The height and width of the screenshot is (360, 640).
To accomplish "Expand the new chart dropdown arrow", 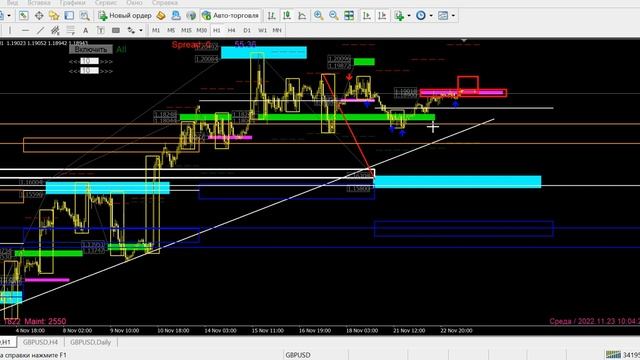I will (x=9, y=16).
